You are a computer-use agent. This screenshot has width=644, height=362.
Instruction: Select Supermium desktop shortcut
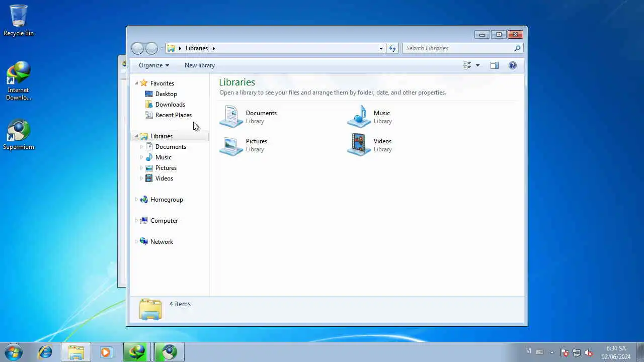19,135
